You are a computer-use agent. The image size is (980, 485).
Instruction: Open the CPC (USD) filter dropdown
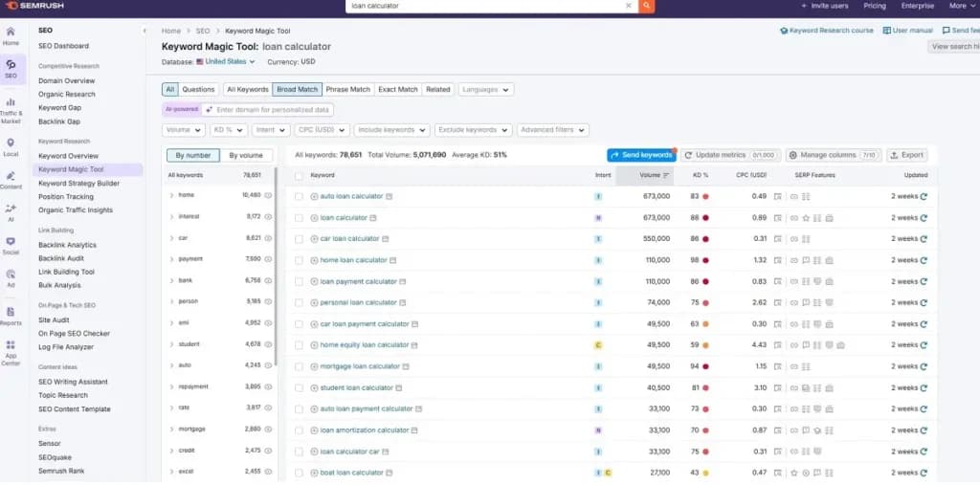coord(322,130)
